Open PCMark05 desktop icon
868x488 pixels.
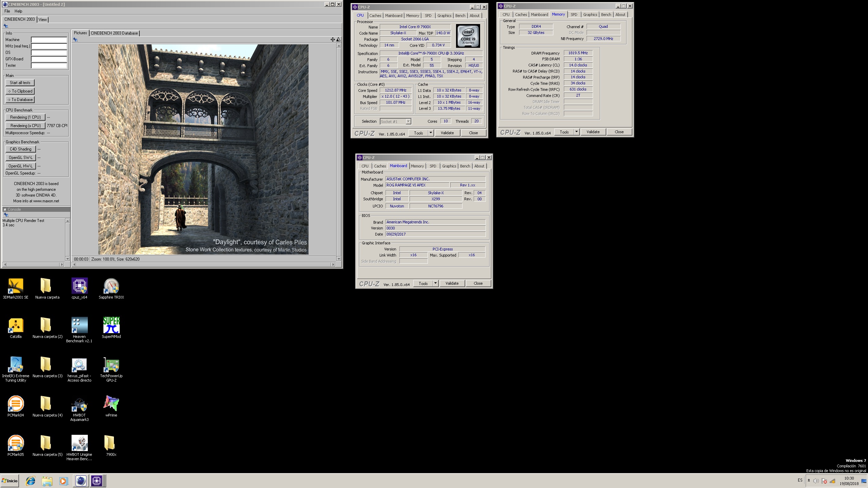[x=16, y=446]
